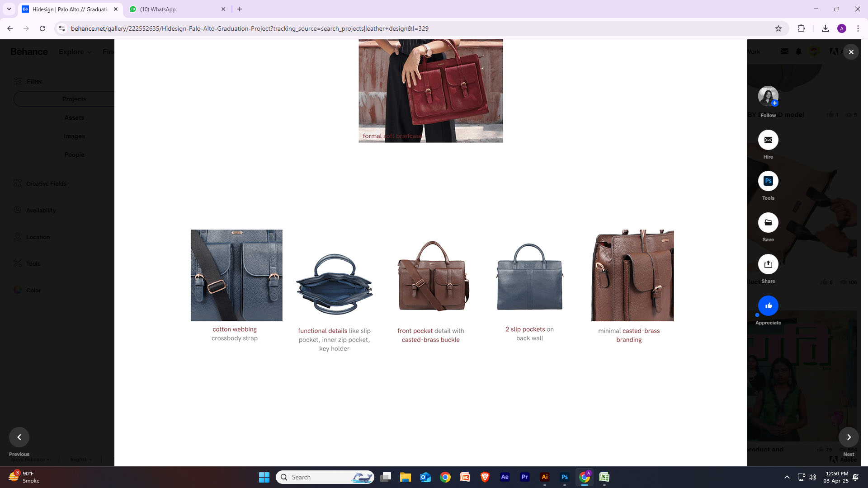Click the Share upload icon

pos(768,264)
